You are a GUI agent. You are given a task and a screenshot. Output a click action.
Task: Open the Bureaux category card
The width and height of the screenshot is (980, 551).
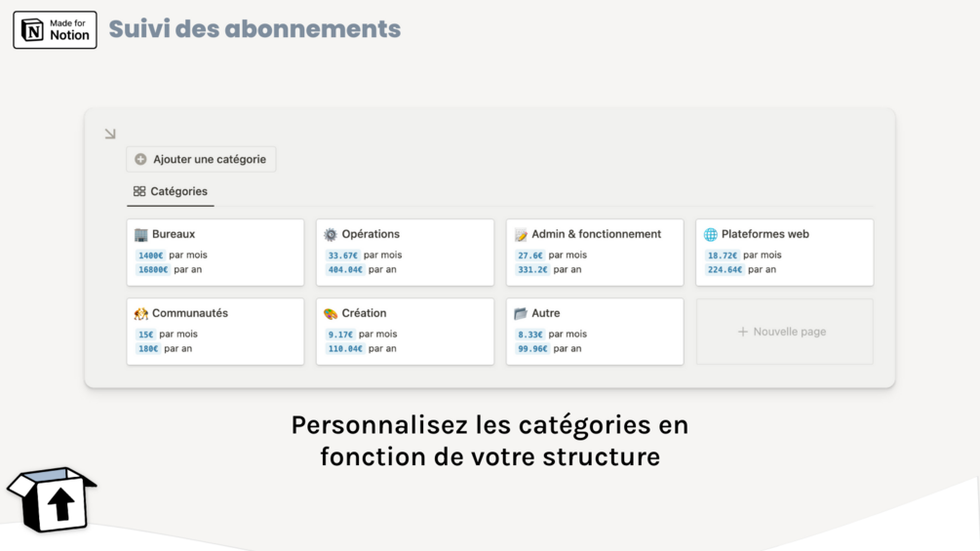pos(215,253)
